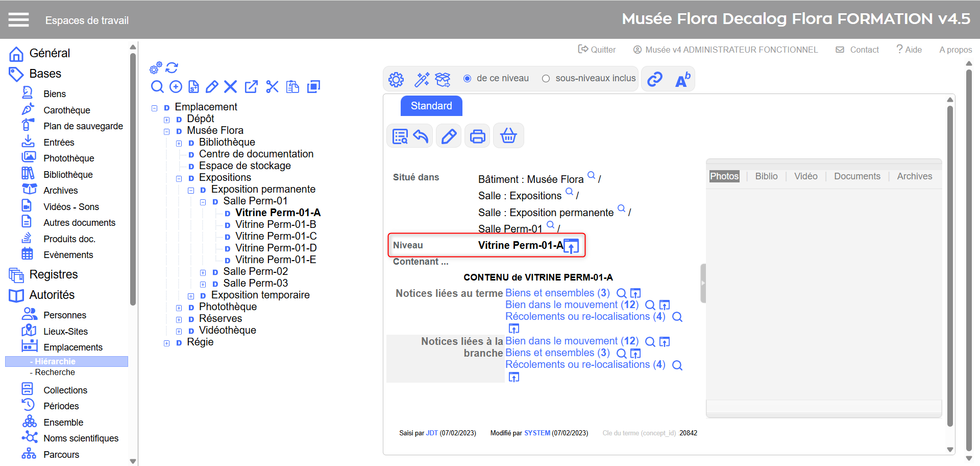Click the Quitter link
Viewport: 980px width, 466px height.
pyautogui.click(x=597, y=50)
